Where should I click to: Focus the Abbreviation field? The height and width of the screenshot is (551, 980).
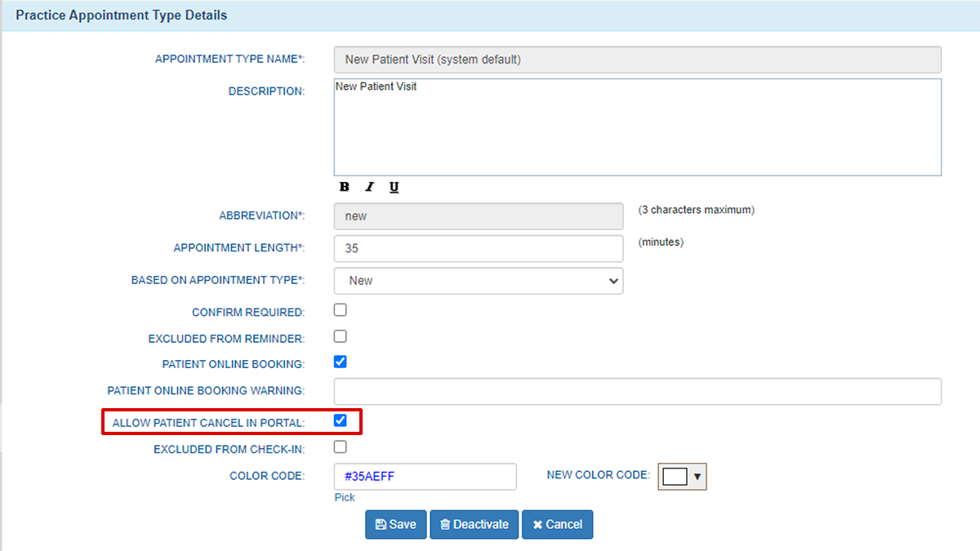pyautogui.click(x=479, y=216)
